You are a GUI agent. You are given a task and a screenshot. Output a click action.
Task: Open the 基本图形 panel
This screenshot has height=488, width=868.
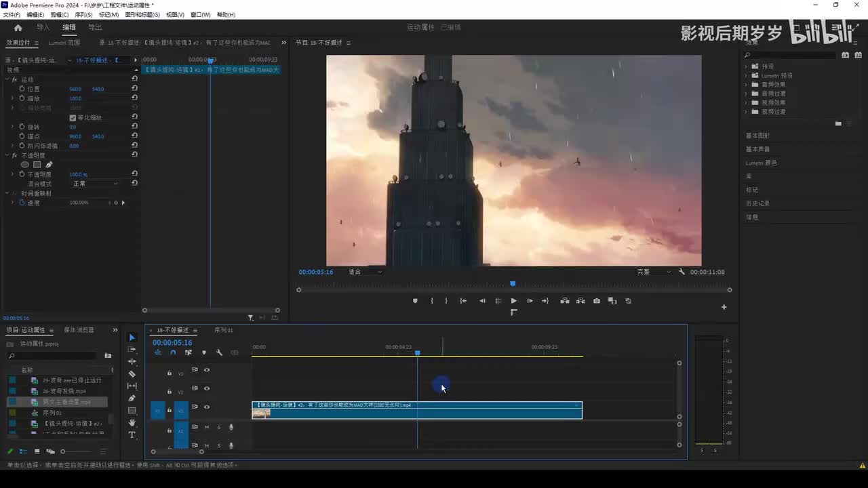[757, 136]
